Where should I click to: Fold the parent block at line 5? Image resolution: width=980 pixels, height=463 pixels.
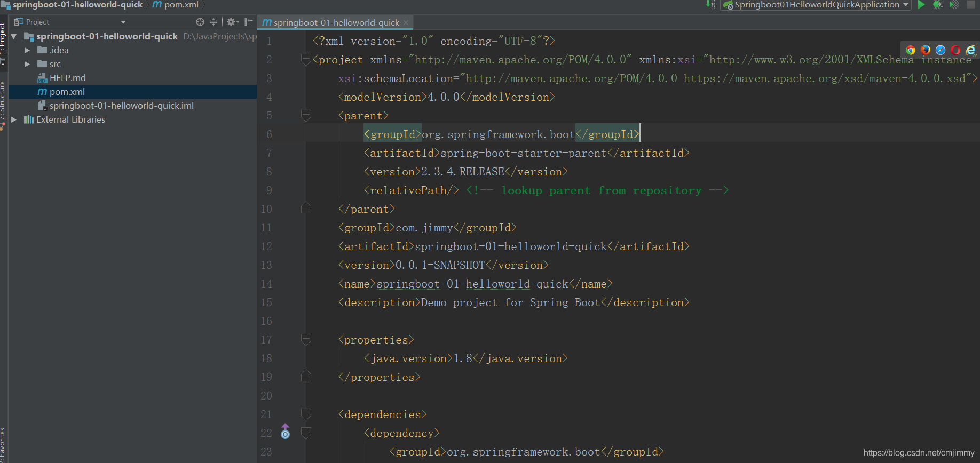pyautogui.click(x=306, y=115)
